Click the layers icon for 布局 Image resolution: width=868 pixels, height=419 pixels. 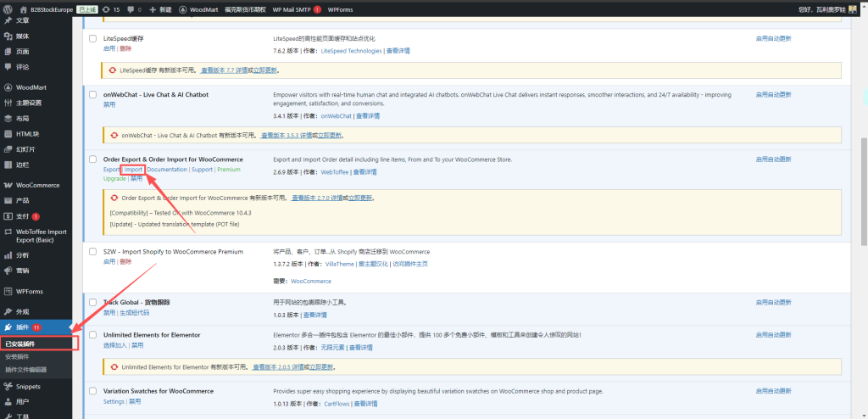(x=8, y=119)
